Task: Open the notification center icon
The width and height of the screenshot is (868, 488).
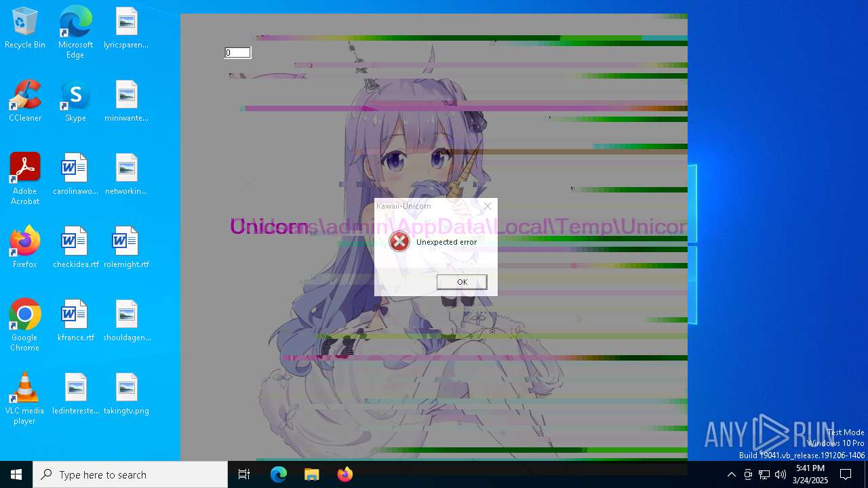Action: (x=846, y=474)
